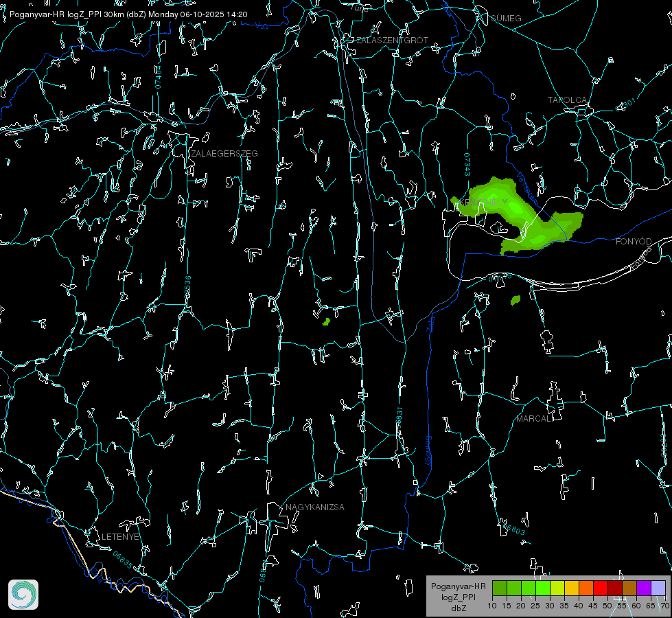Image resolution: width=672 pixels, height=618 pixels.
Task: Click the Poganyvar-HR legend label
Action: pyautogui.click(x=458, y=586)
